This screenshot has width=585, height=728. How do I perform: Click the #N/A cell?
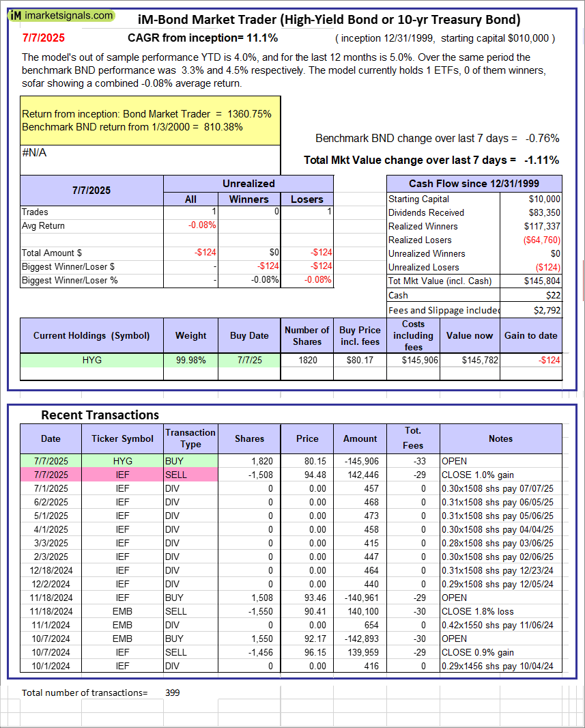(x=34, y=153)
